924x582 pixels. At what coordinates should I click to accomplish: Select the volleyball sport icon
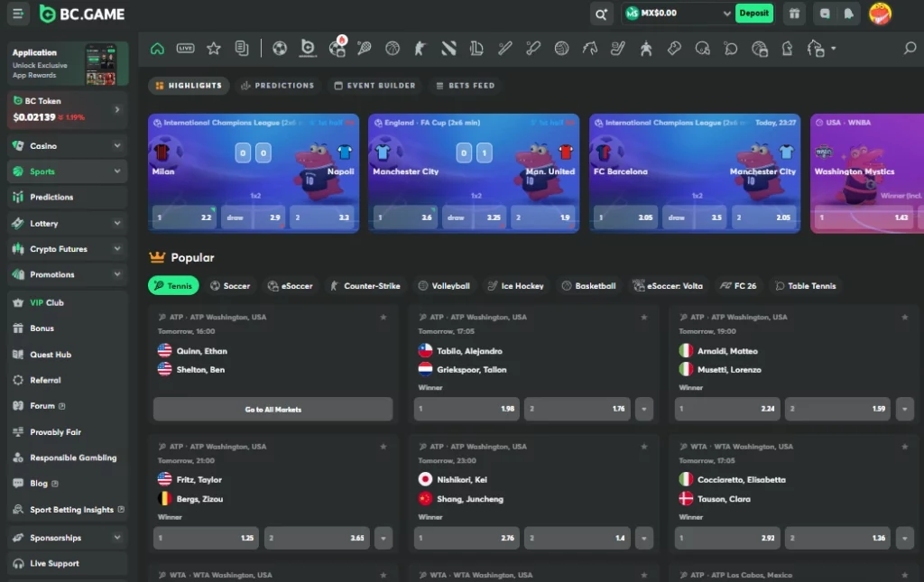(561, 49)
